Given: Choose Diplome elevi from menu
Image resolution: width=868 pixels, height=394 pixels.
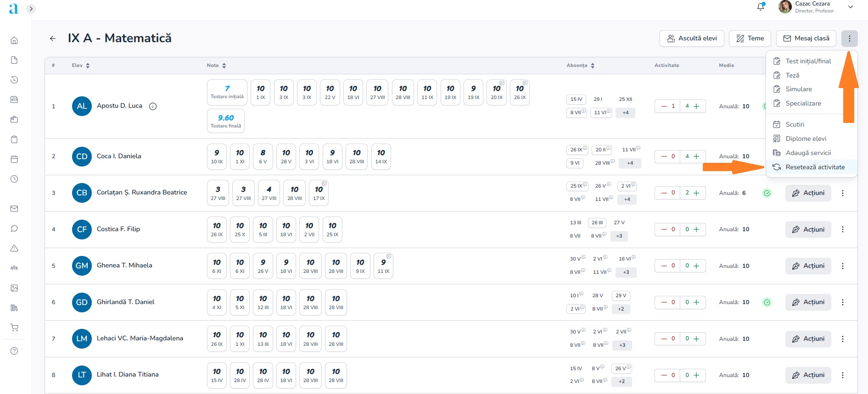Looking at the screenshot, I should [x=806, y=139].
